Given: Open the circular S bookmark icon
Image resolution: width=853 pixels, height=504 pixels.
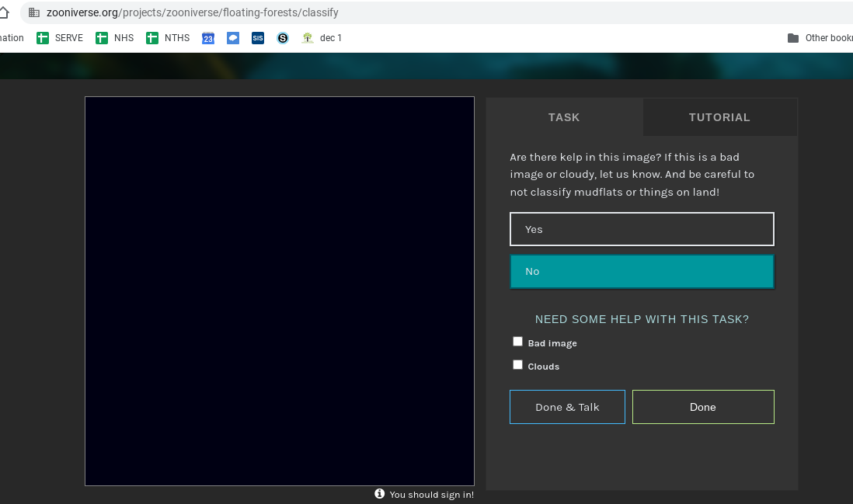Looking at the screenshot, I should pyautogui.click(x=282, y=38).
